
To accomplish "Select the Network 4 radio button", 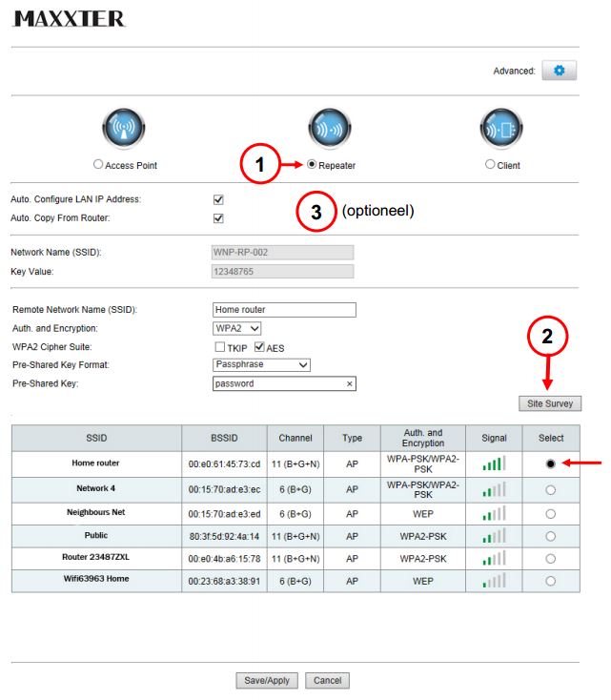I will click(x=550, y=490).
